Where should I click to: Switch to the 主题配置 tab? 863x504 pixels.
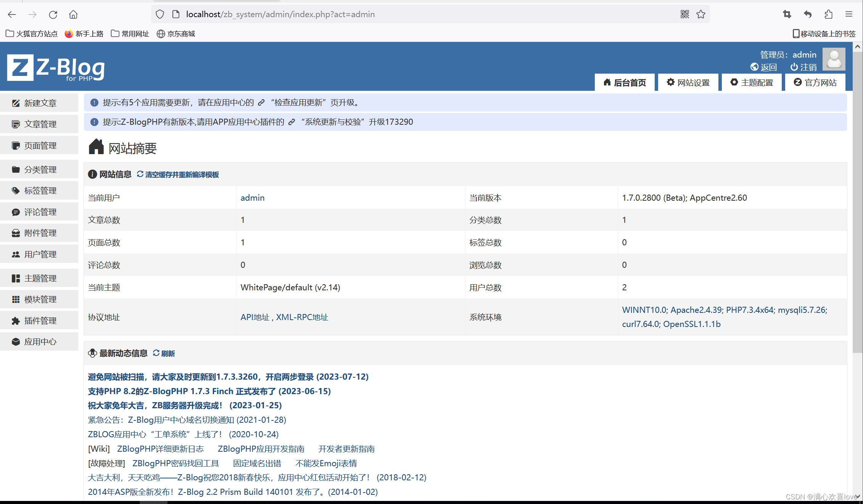pyautogui.click(x=752, y=82)
